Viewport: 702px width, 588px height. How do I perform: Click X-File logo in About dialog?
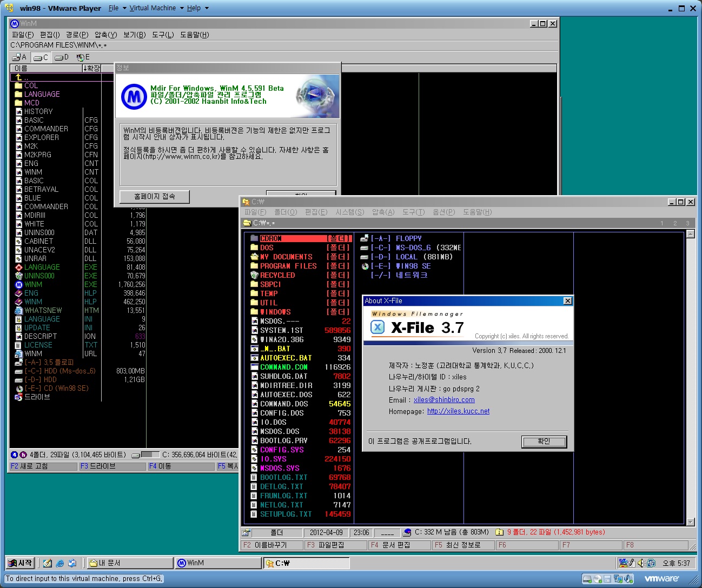point(378,328)
